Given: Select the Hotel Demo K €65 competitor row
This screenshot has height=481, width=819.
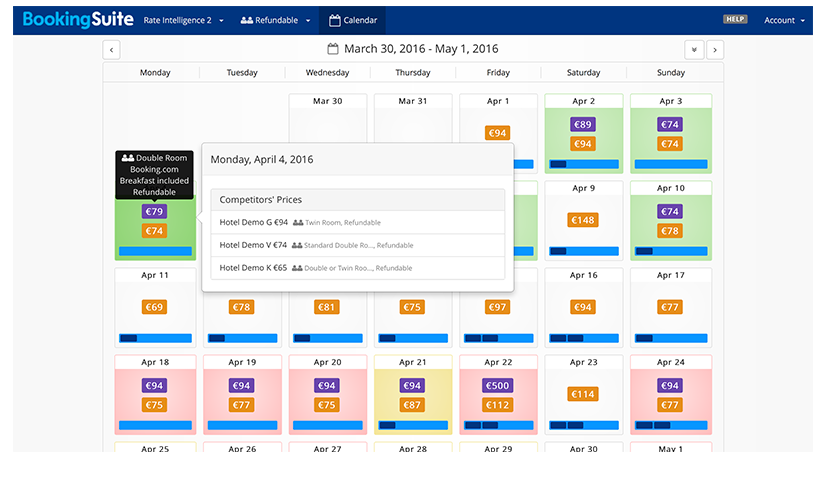Looking at the screenshot, I should [357, 268].
